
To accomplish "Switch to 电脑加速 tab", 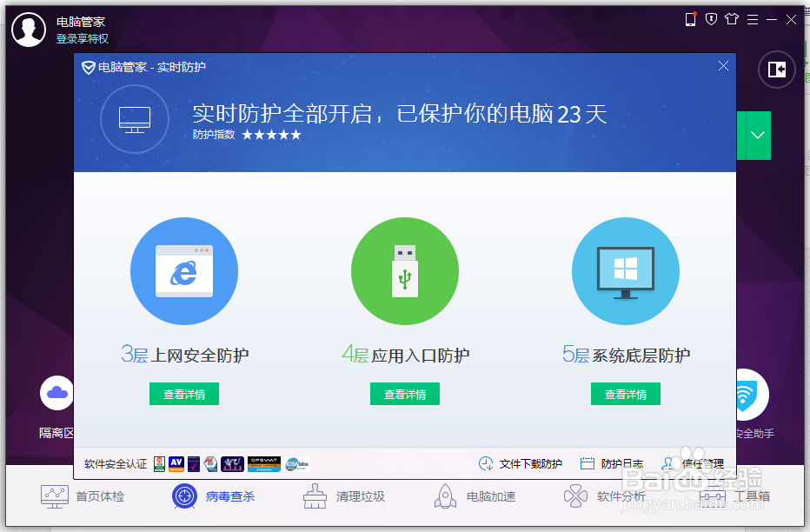I will tap(475, 496).
